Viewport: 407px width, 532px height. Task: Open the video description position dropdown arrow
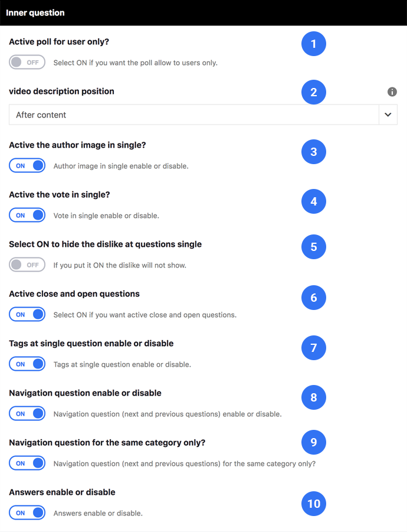click(x=388, y=115)
